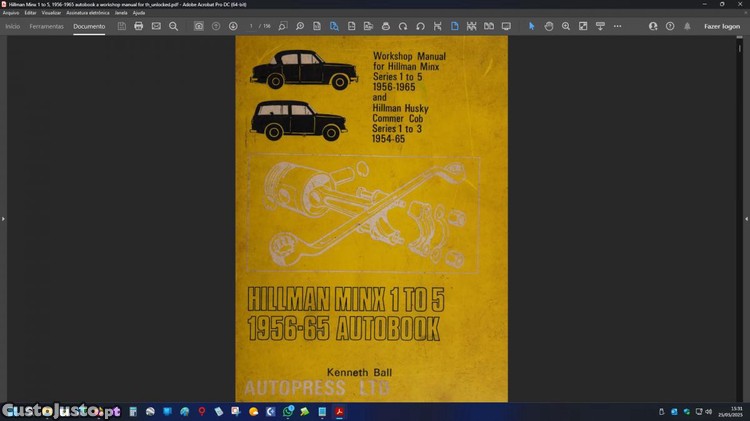750x421 pixels.
Task: Go to previous page with up arrow
Action: coord(216,26)
